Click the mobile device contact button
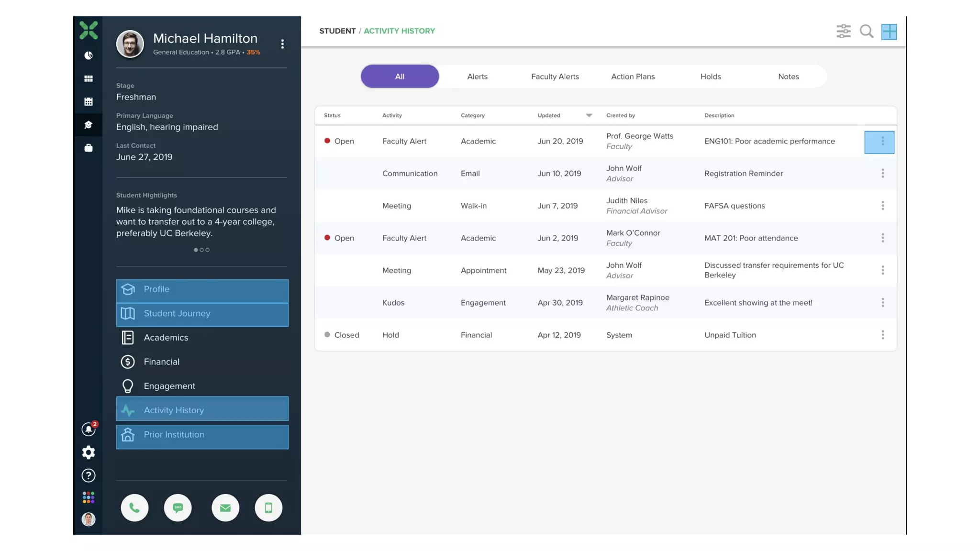 pos(268,507)
